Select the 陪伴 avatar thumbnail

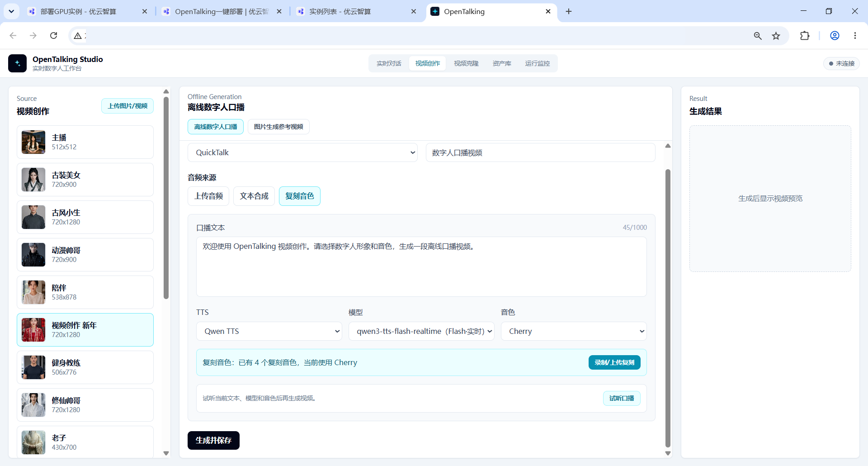tap(33, 292)
